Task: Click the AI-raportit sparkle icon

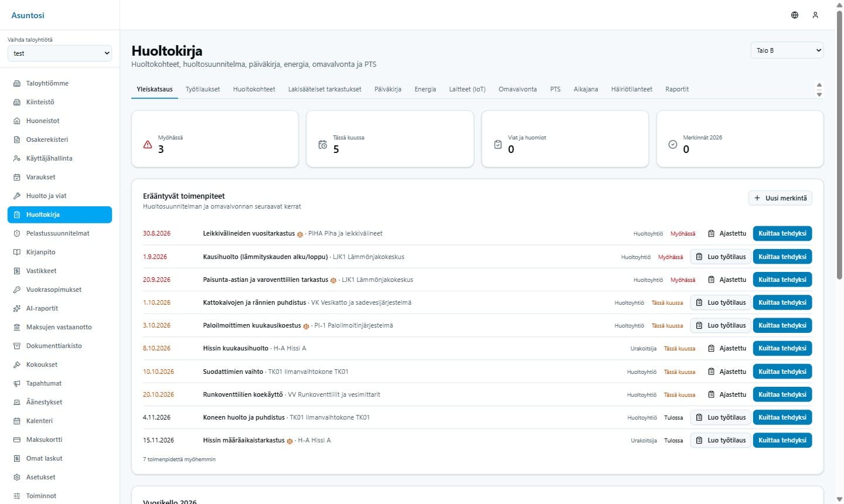Action: coord(17,308)
